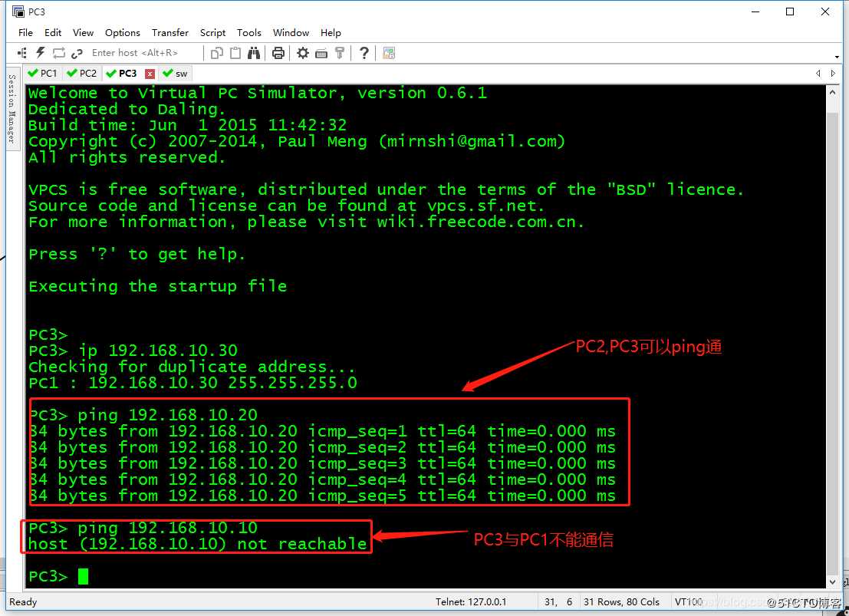Image resolution: width=849 pixels, height=616 pixels.
Task: Click the 'ip 192.168.10.30' command line
Action: 133,351
